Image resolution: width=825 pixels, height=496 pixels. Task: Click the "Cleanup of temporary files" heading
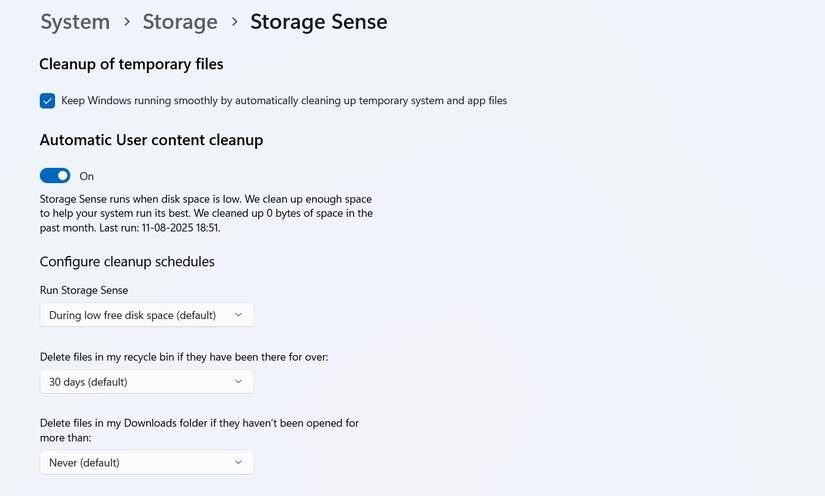131,64
